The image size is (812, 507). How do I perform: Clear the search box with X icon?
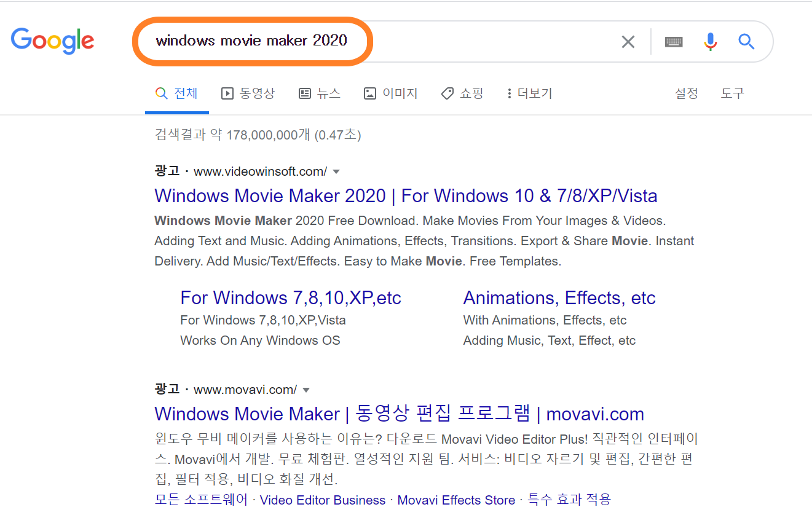pos(628,42)
